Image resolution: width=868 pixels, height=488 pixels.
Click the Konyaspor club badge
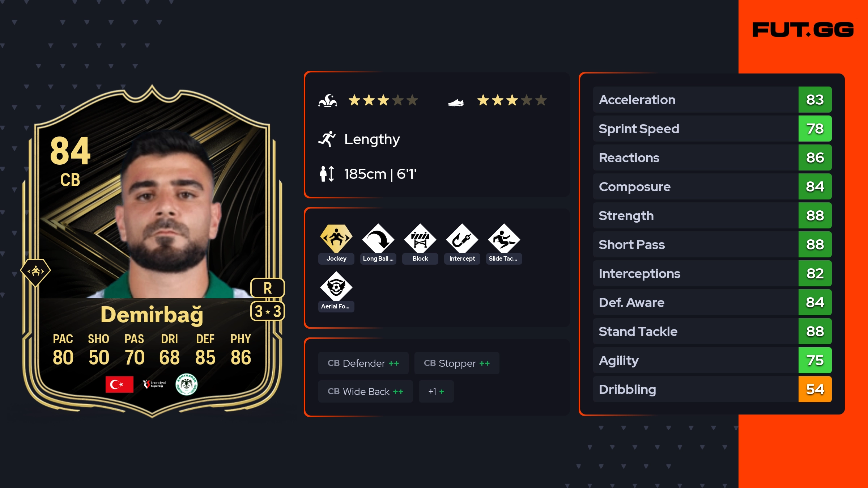pyautogui.click(x=187, y=384)
